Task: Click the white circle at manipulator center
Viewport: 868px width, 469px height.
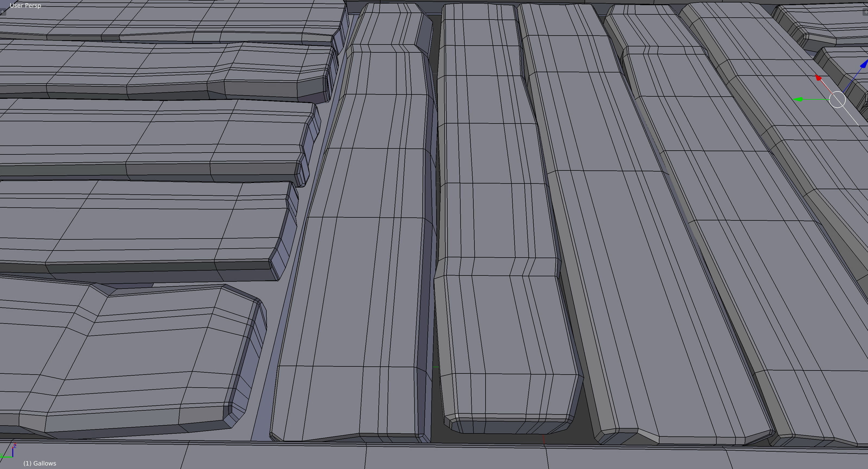Action: pos(837,100)
